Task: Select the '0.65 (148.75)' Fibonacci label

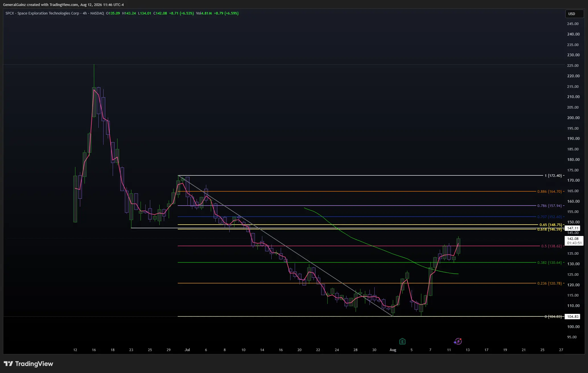Action: tap(550, 225)
